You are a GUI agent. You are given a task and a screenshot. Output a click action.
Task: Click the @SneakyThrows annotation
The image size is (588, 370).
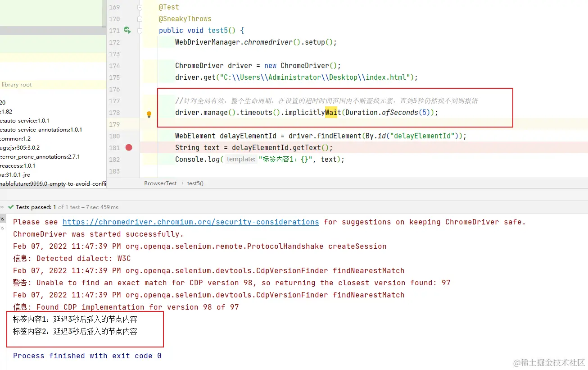pos(185,19)
